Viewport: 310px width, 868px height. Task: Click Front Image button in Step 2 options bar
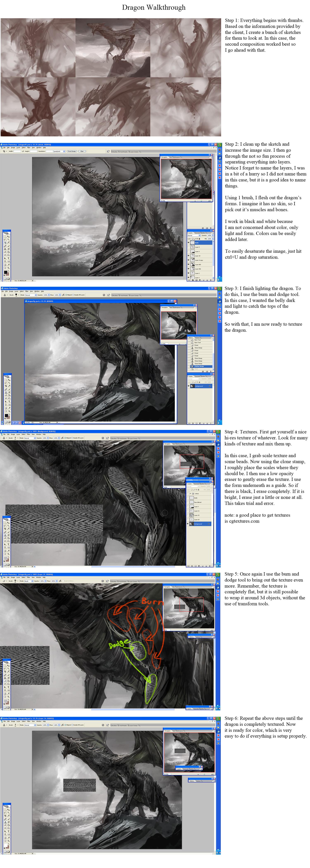click(x=72, y=151)
